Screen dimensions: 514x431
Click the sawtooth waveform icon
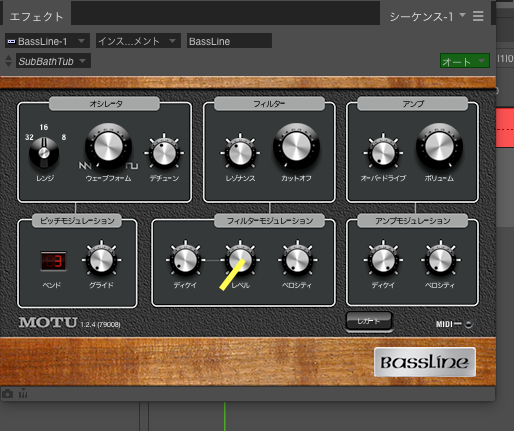coord(85,165)
